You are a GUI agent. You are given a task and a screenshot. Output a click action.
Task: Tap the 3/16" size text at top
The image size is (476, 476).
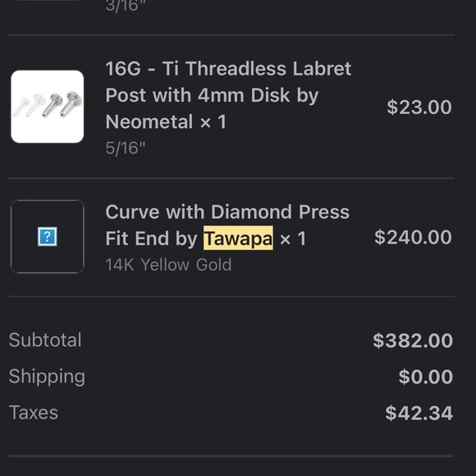coord(126,6)
